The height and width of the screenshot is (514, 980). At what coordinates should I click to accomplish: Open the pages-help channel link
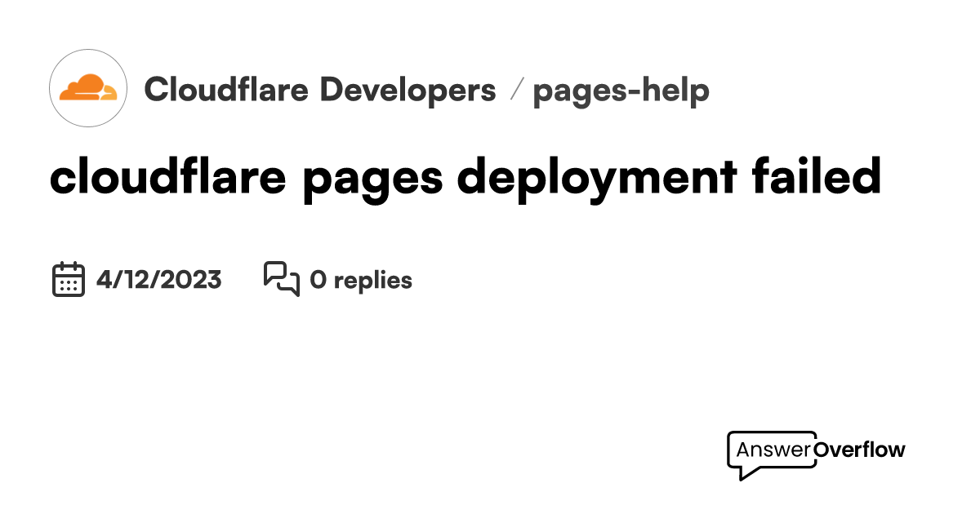tap(622, 91)
